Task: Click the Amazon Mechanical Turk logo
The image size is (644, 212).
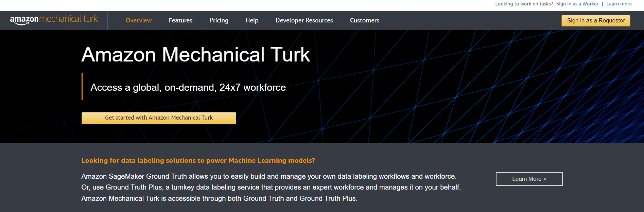Action: [54, 20]
